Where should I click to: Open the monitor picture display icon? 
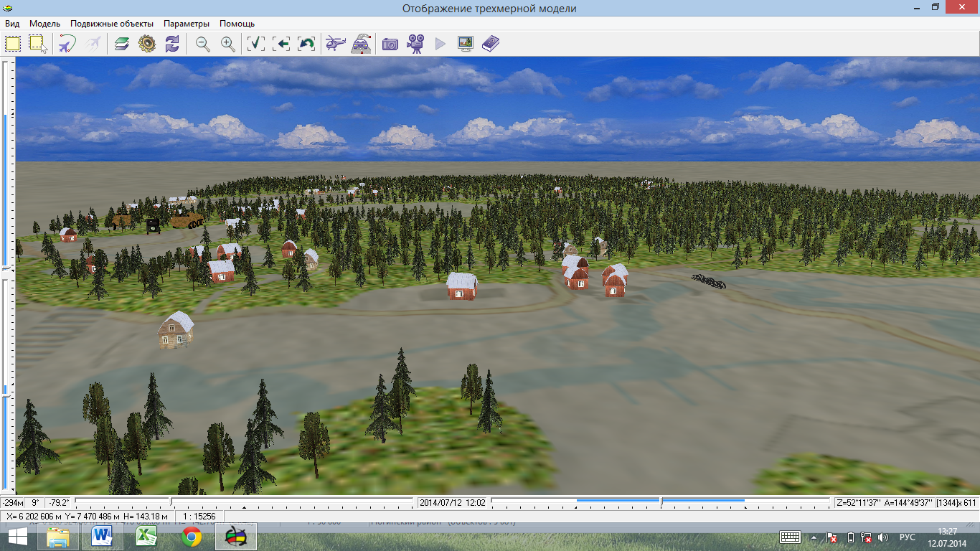[x=466, y=44]
